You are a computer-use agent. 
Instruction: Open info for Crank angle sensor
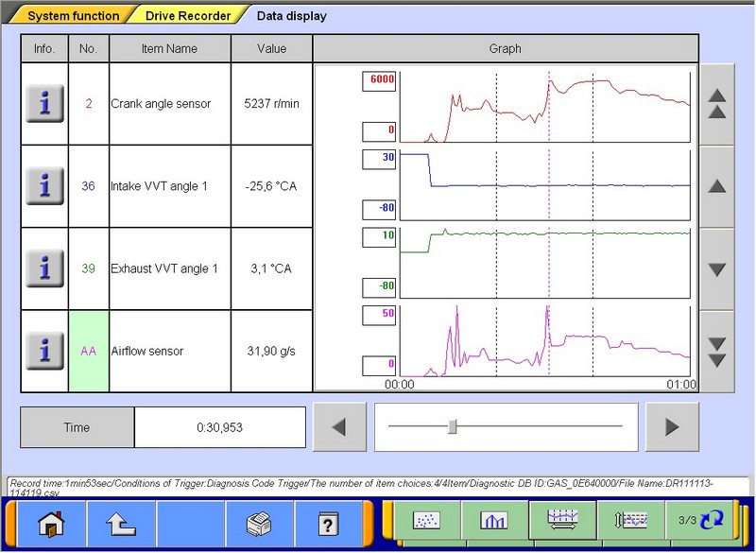tap(44, 104)
